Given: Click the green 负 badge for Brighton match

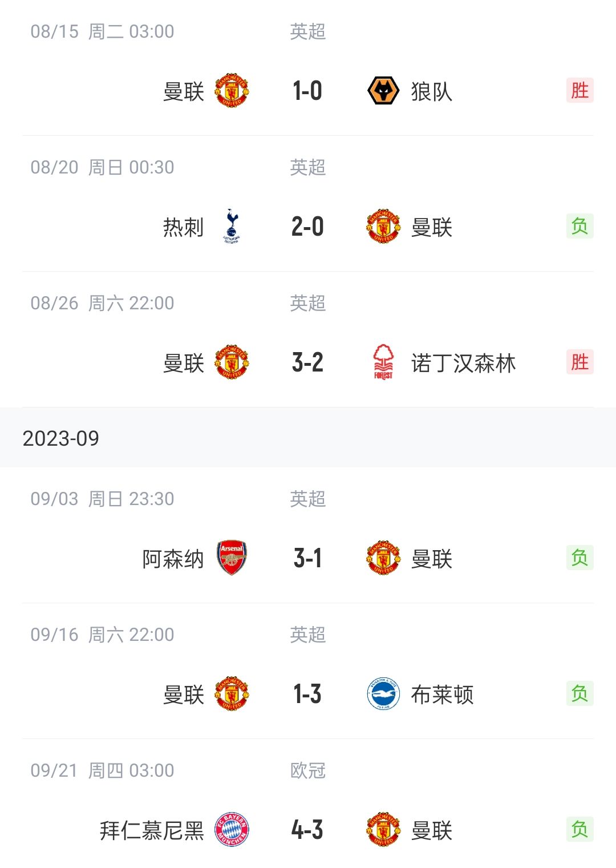Looking at the screenshot, I should (579, 693).
